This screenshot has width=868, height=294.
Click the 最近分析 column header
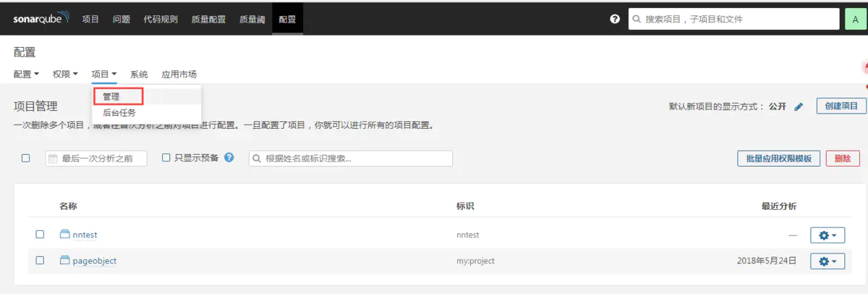[779, 206]
